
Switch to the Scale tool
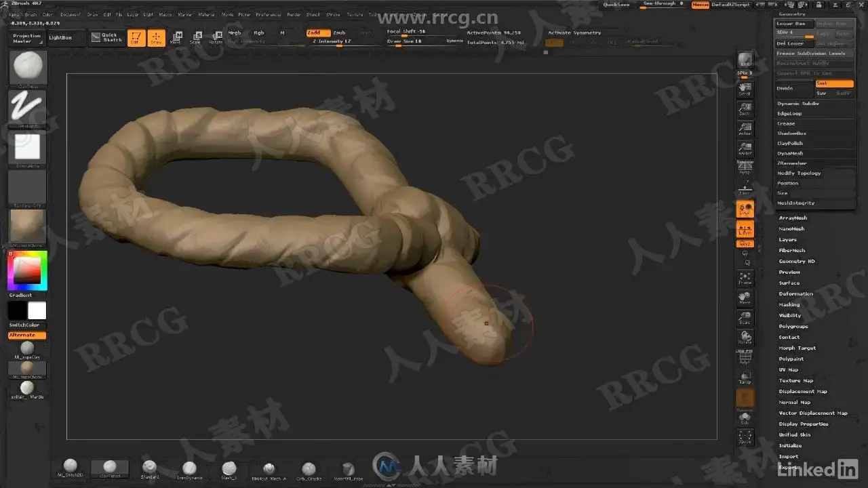(x=195, y=38)
